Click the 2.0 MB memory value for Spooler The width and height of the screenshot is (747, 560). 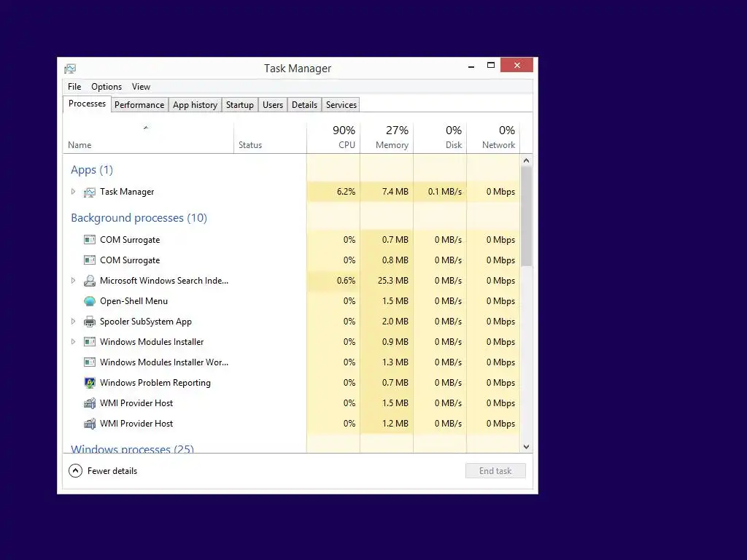click(x=395, y=322)
